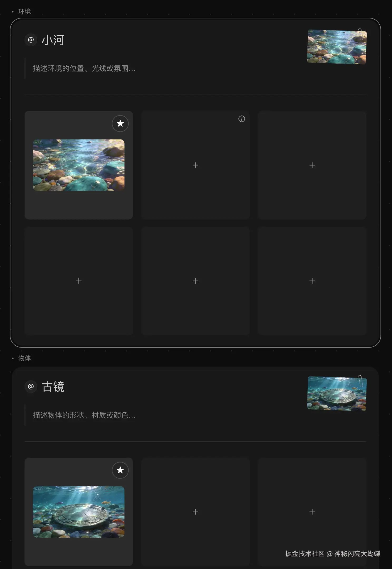The width and height of the screenshot is (392, 569).
Task: Click the paperclip on the 古镜 cover thumbnail
Action: click(361, 381)
